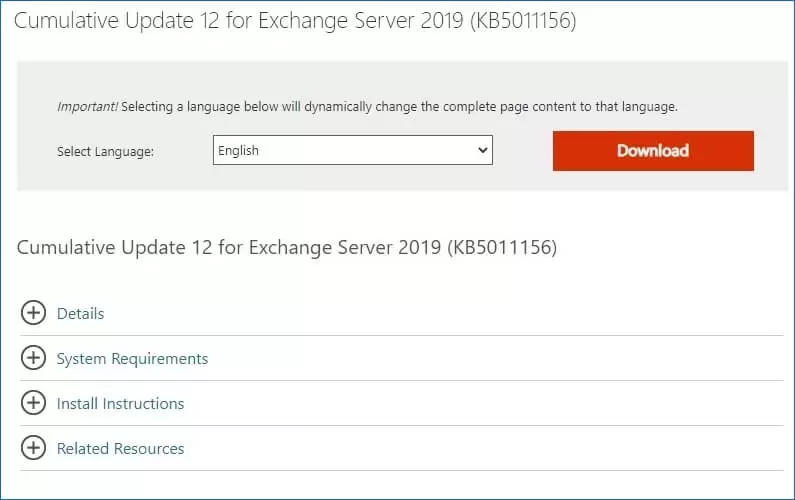The height and width of the screenshot is (500, 795).
Task: Click the 'English' text inside language box
Action: tap(238, 150)
